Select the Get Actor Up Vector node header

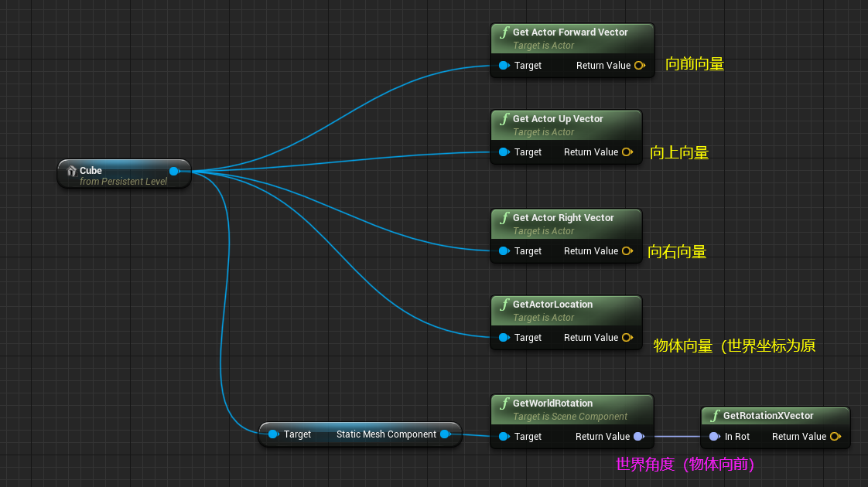(x=566, y=125)
